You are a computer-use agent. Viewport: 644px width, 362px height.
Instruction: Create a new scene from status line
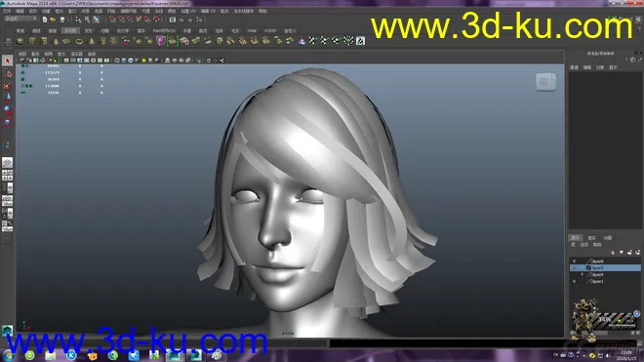tap(45, 20)
